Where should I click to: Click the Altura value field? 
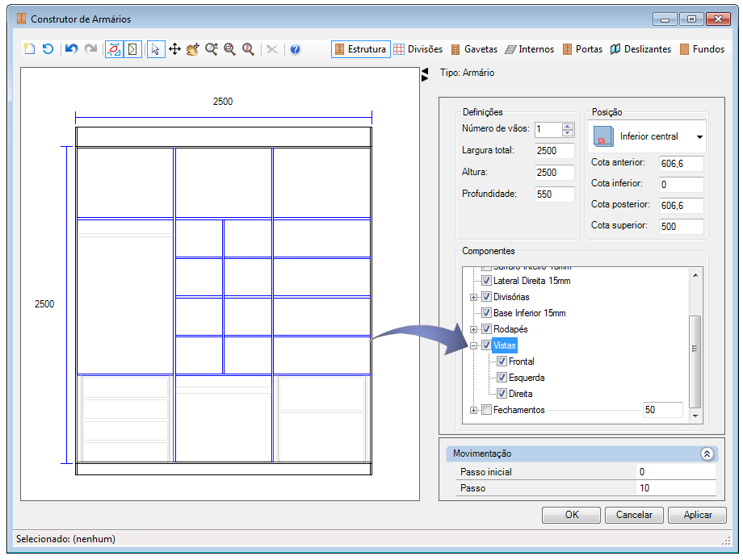coord(554,173)
